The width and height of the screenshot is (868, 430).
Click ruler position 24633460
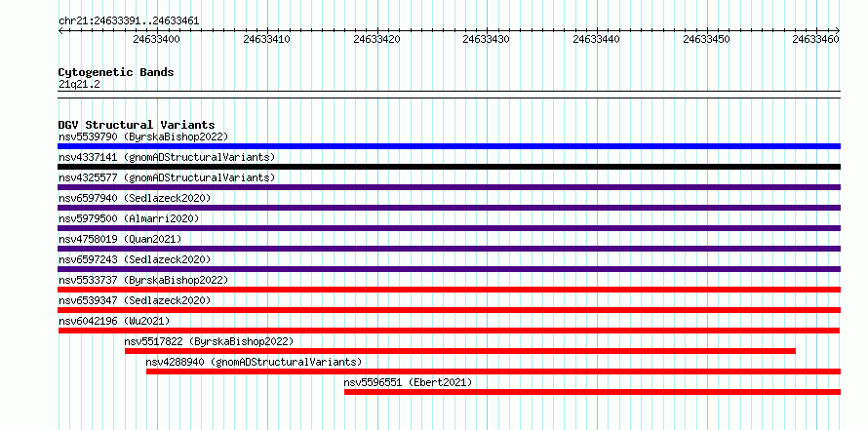816,39
